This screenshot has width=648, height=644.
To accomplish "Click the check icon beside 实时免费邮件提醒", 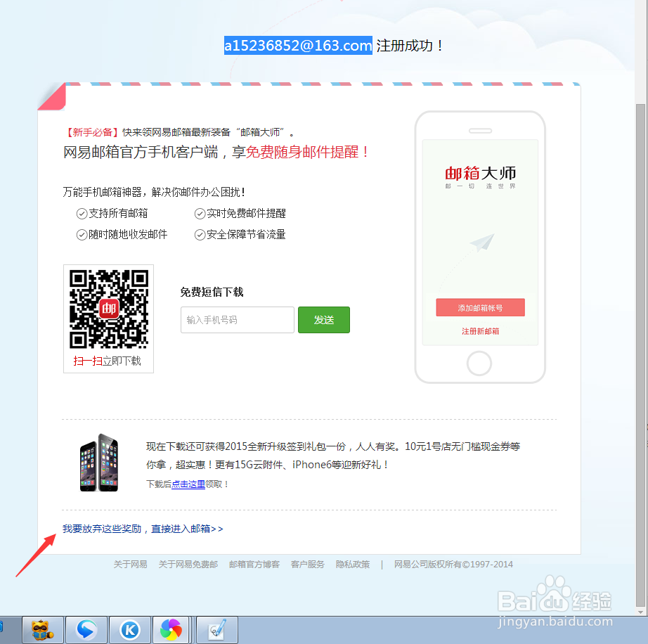I will [200, 214].
